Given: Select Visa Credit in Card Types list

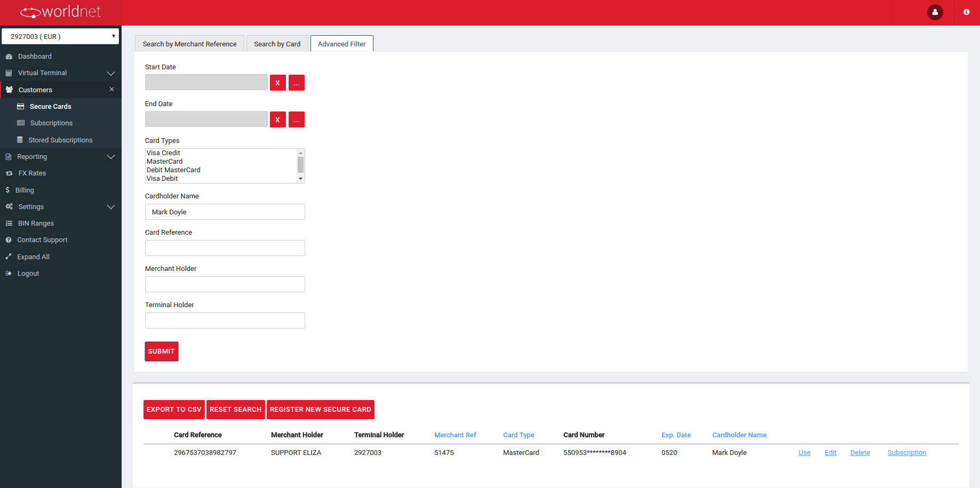Looking at the screenshot, I should click(221, 153).
